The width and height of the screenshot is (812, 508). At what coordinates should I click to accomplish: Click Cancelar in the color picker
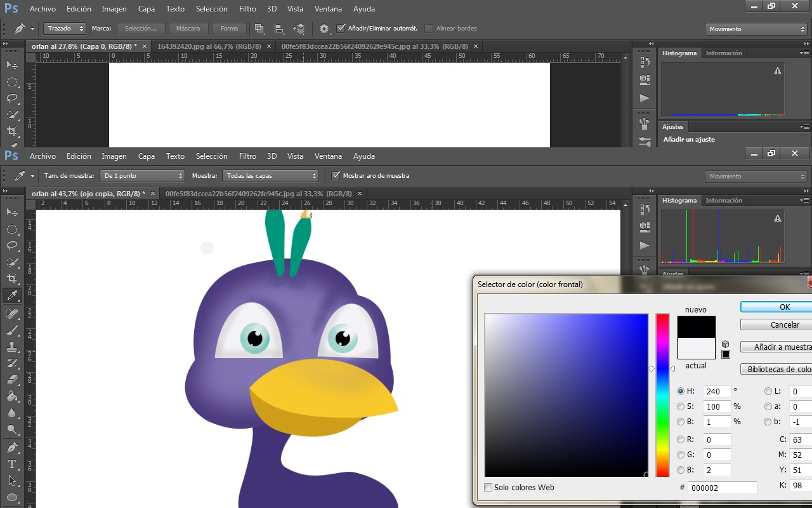776,324
